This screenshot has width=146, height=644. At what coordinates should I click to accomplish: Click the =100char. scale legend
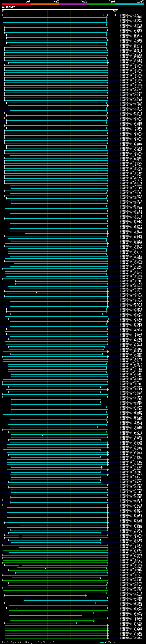click(x=108, y=642)
